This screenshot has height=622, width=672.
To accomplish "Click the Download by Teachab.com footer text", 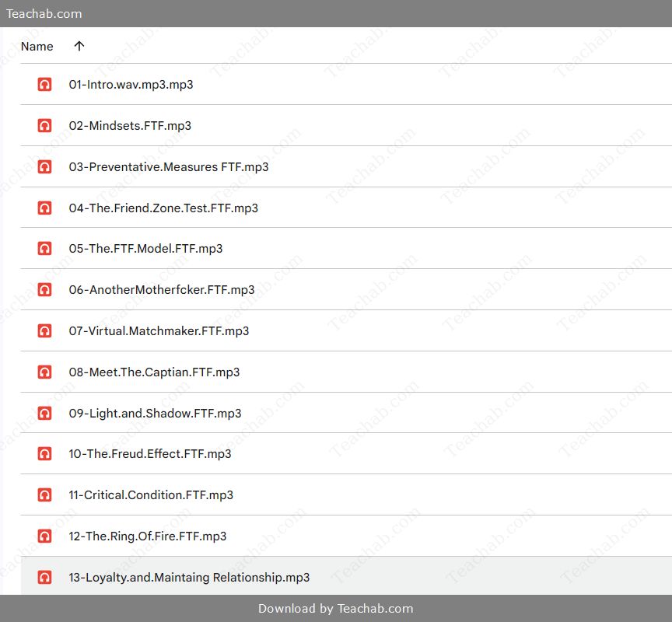I will click(335, 608).
